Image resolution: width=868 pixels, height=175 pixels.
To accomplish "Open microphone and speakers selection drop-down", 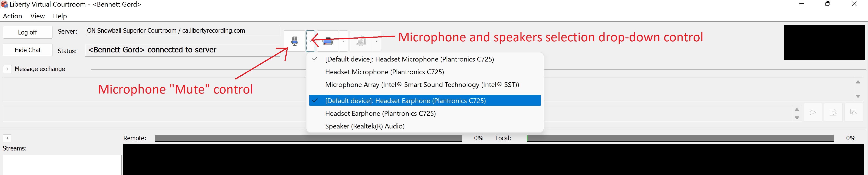I will tap(310, 41).
